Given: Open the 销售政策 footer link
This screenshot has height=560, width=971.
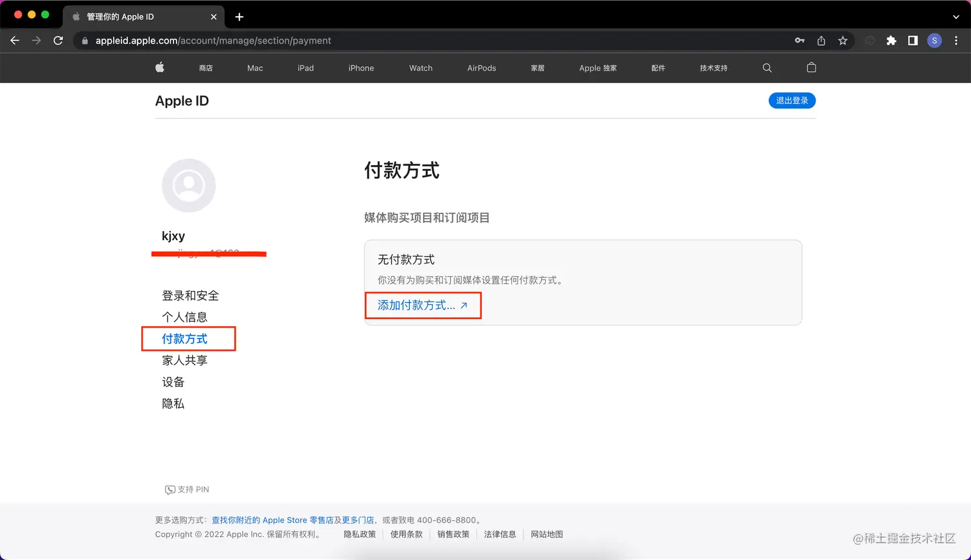Looking at the screenshot, I should pyautogui.click(x=453, y=534).
